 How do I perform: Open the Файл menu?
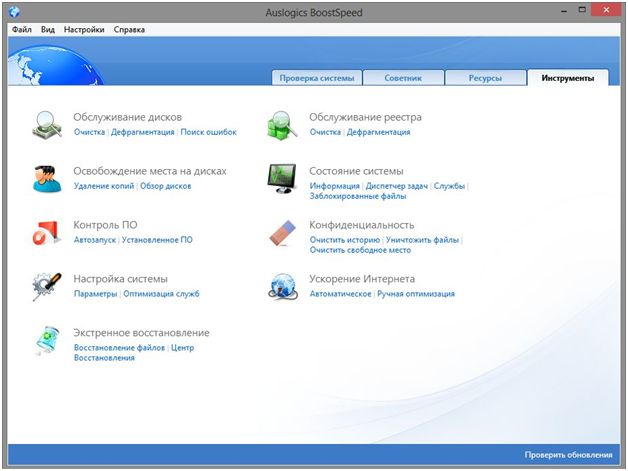21,30
